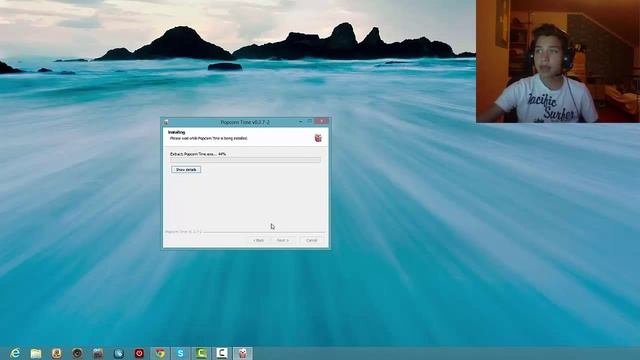Screen dimensions: 640x360
Task: Click the webcam overlay video thumbnail
Action: click(558, 61)
